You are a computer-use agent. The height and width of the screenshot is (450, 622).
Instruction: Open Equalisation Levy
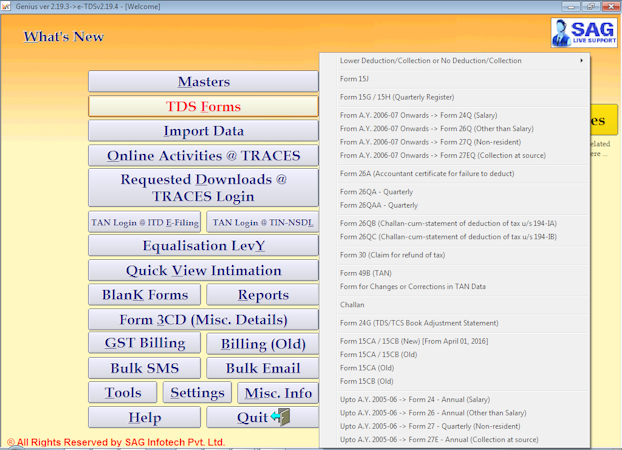tap(203, 246)
